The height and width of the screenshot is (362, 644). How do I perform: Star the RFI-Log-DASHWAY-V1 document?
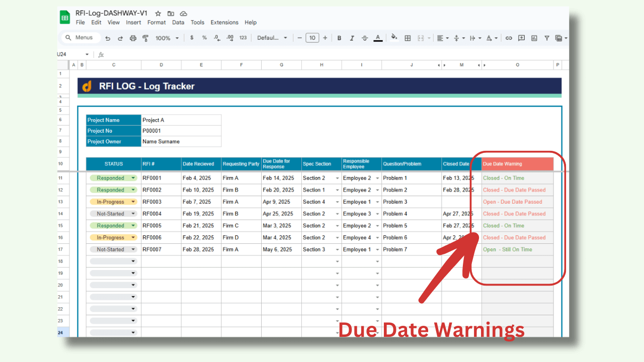pos(158,14)
